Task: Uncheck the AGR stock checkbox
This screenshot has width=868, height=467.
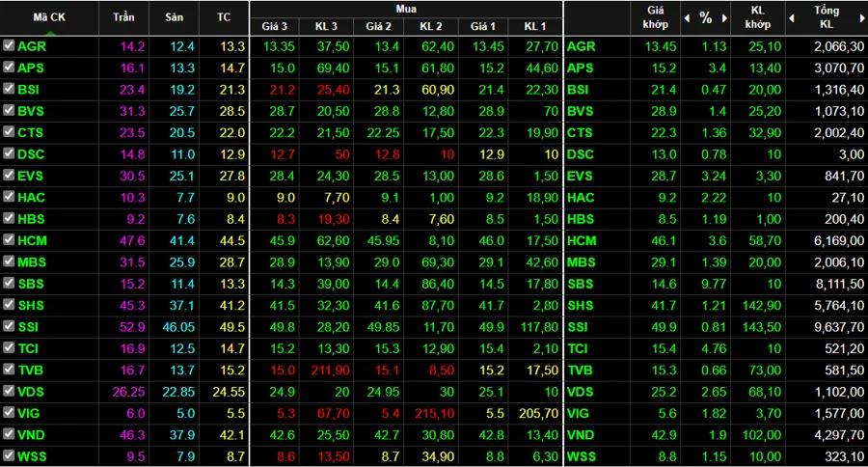Action: (9, 45)
